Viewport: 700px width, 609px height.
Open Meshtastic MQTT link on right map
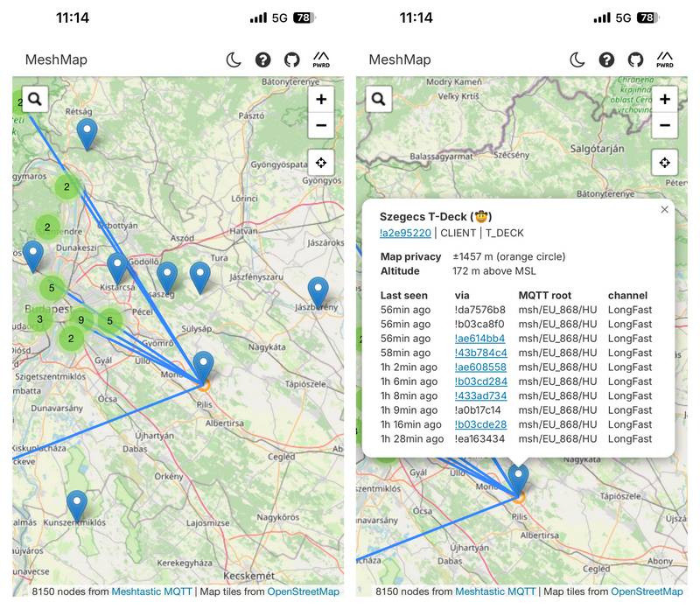tap(495, 591)
